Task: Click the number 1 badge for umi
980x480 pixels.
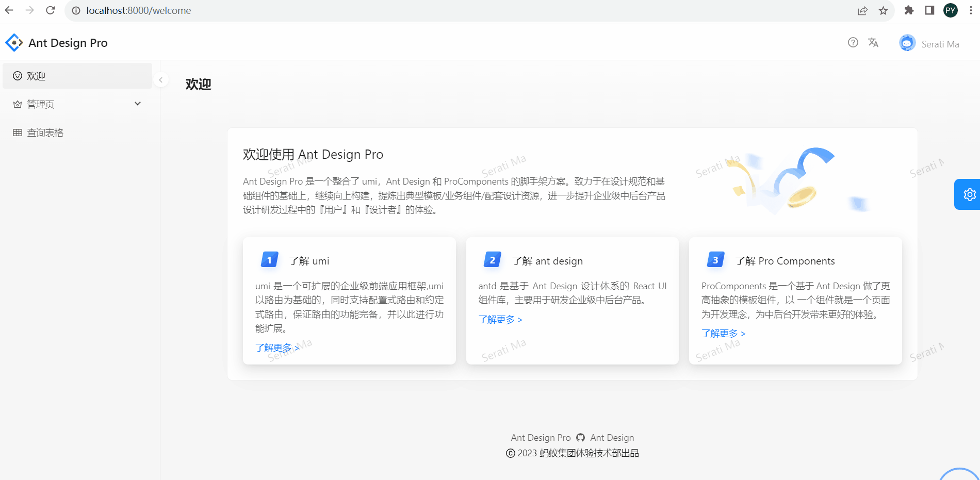Action: point(269,260)
